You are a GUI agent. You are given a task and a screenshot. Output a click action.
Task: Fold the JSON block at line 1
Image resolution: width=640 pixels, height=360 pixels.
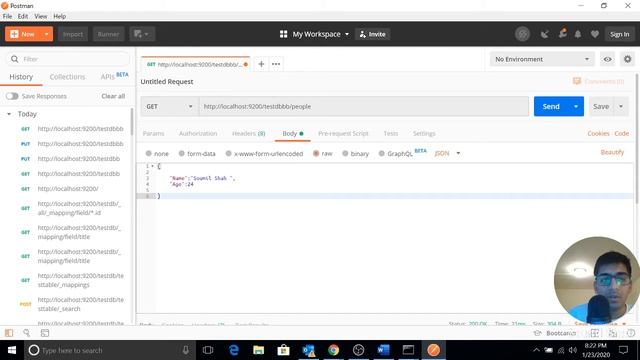click(x=153, y=166)
